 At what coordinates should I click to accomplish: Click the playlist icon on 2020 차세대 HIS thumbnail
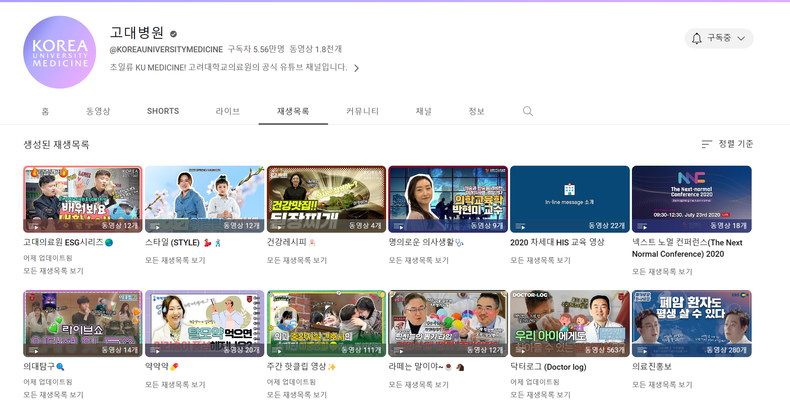(x=520, y=226)
